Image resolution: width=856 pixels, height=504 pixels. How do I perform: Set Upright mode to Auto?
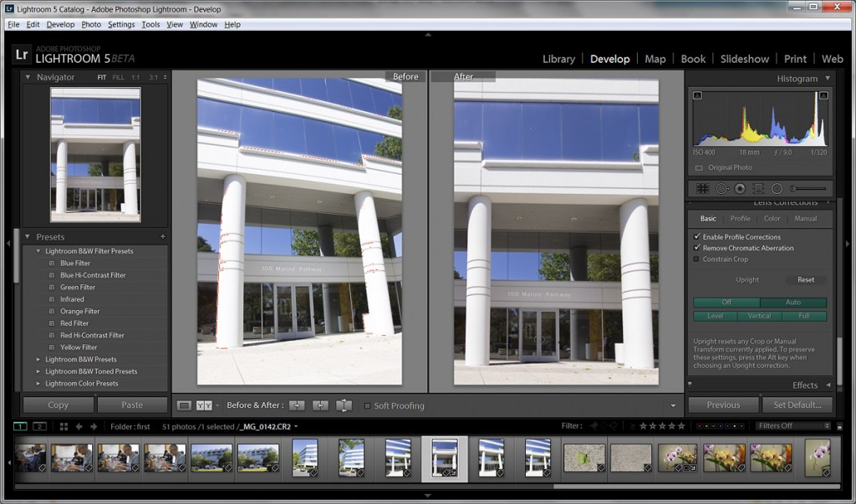coord(793,302)
